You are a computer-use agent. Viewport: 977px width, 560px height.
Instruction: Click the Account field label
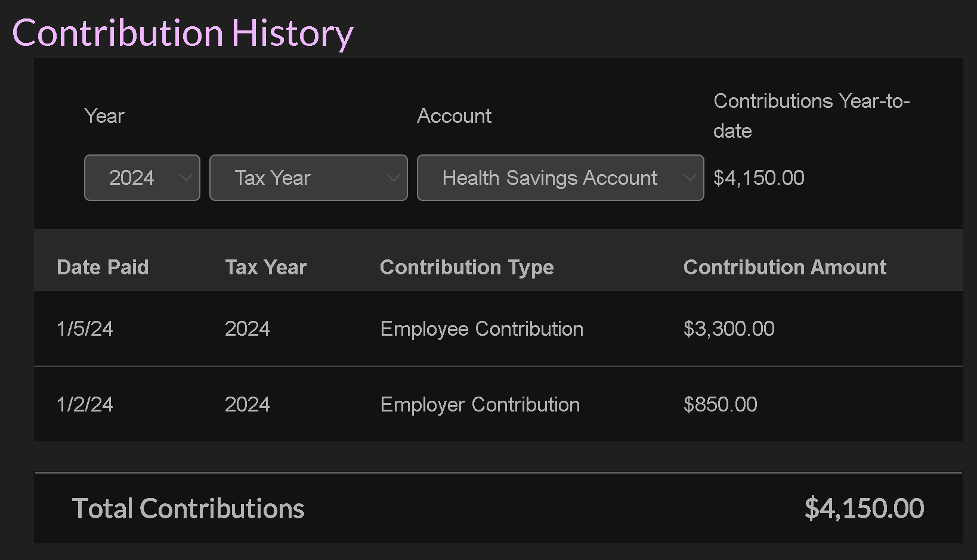[454, 116]
